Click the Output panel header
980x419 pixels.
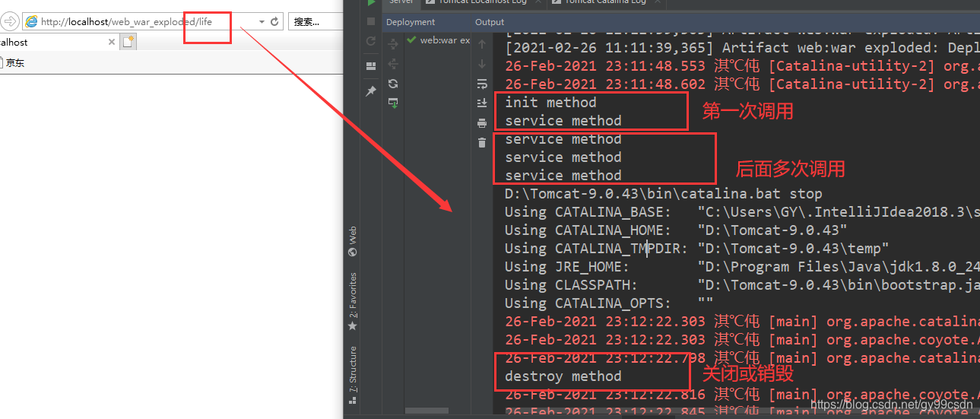coord(490,22)
